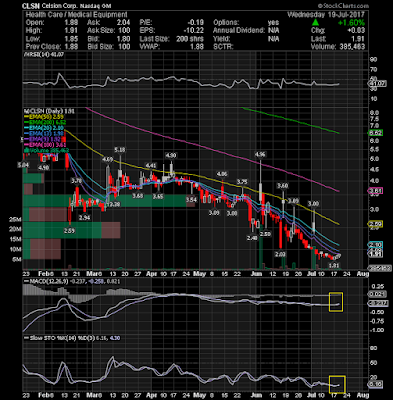Image resolution: width=393 pixels, height=400 pixels.
Task: Click the 6.52 EMA(200) price tag on right axis
Action: coord(375,133)
